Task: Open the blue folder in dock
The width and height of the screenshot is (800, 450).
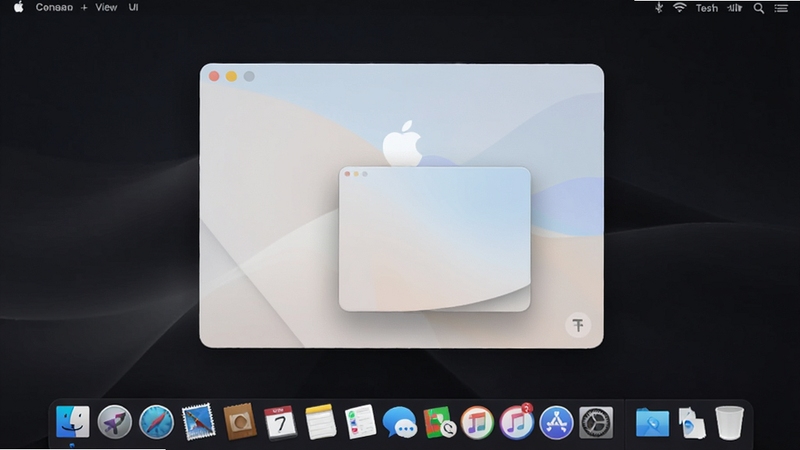Action: click(653, 422)
